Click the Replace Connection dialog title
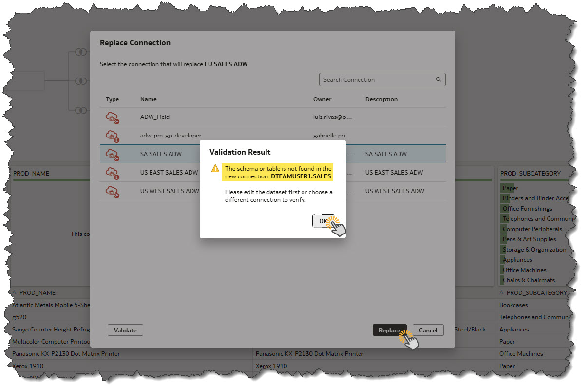This screenshot has width=588, height=390. [x=135, y=43]
